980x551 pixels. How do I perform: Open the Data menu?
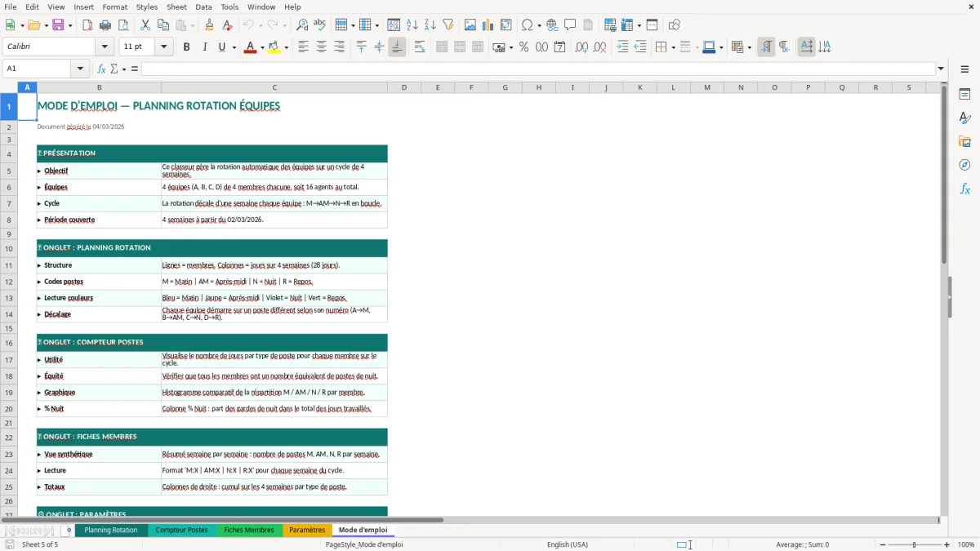point(203,7)
